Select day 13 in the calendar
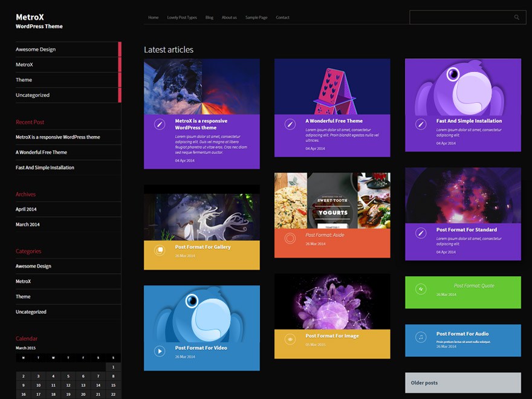The height and width of the screenshot is (399, 532). 83,385
